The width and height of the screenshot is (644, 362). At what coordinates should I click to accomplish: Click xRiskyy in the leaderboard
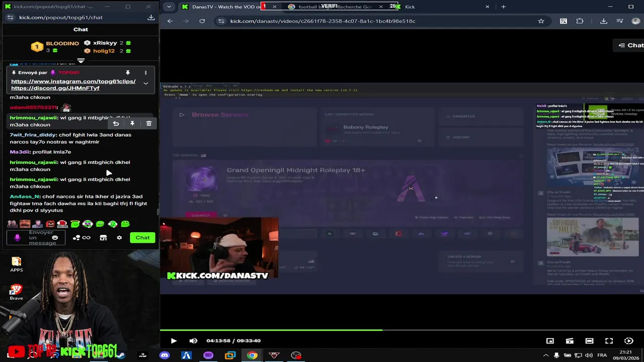[x=105, y=43]
